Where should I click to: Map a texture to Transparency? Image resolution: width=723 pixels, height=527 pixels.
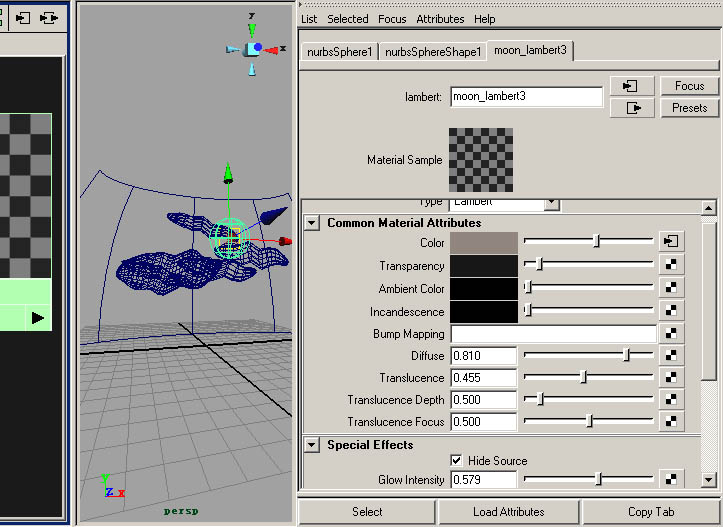(671, 264)
